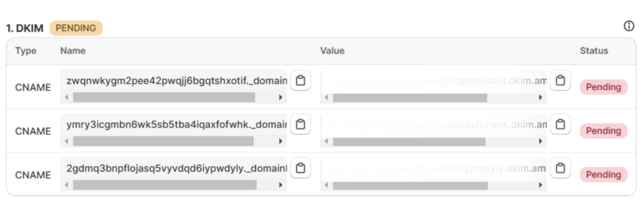Copy the second row CNAME value
Image resolution: width=644 pixels, height=218 pixels.
(x=560, y=124)
